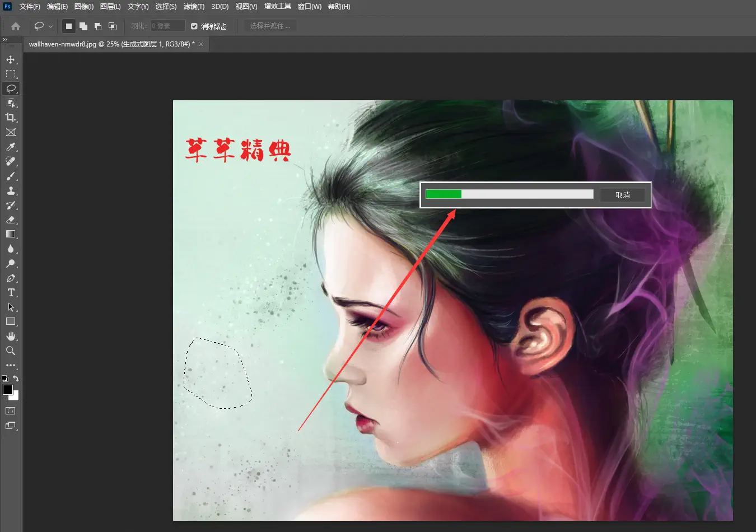Select the Rectangle shape tool
756x532 pixels.
(11, 321)
